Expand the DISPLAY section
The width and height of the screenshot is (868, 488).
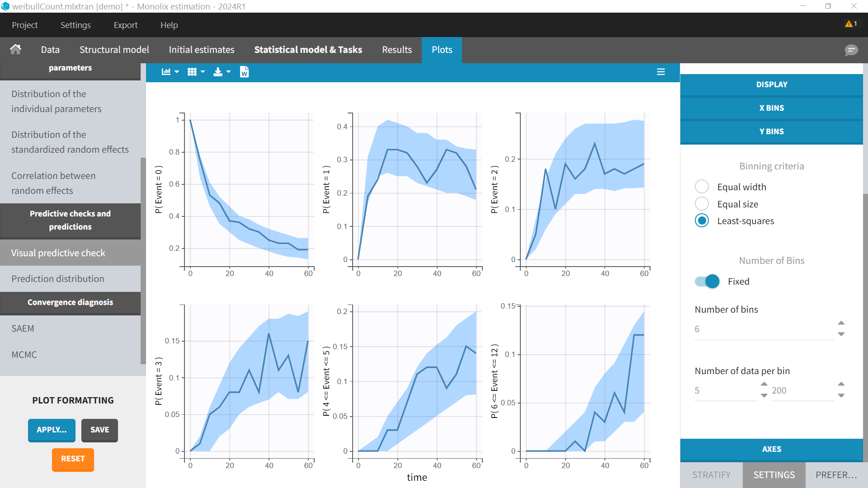pos(771,84)
